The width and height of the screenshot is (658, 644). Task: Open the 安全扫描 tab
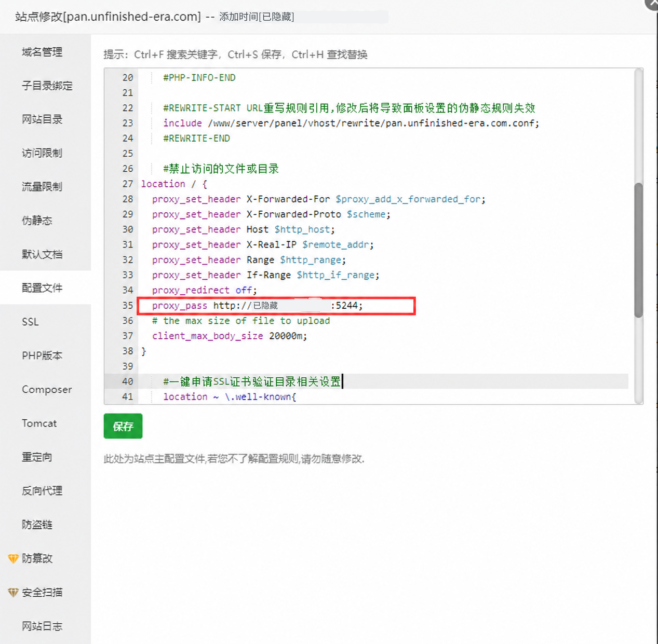pos(45,592)
